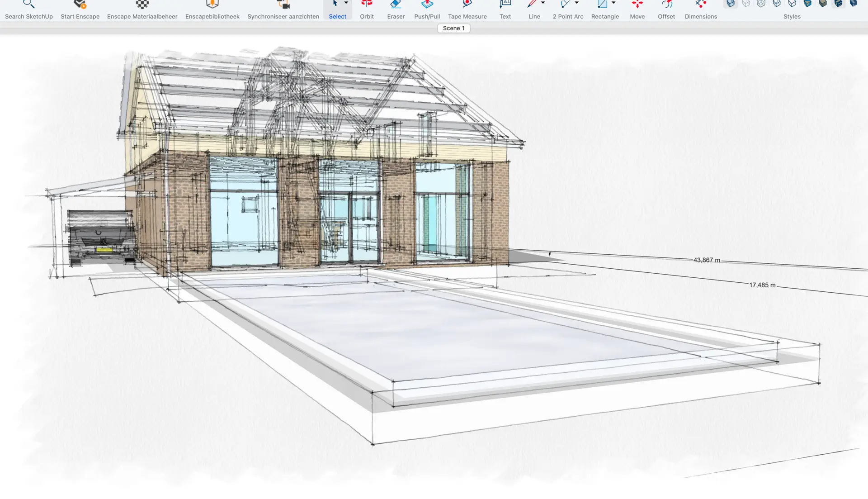Expand the Rectangle tool dropdown arrow

(x=613, y=3)
